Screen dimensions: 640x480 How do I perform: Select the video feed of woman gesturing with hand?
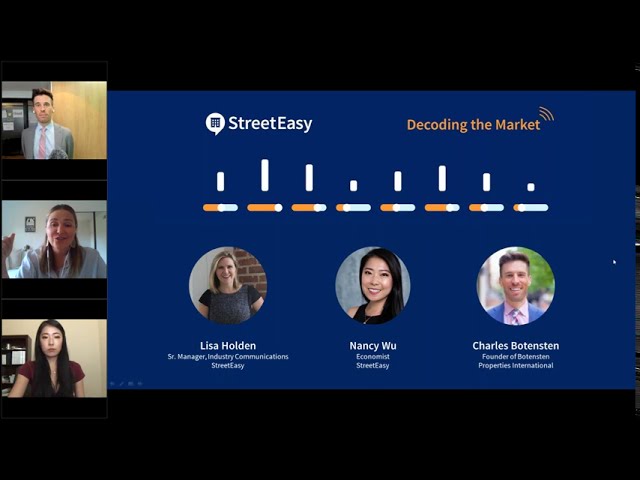(x=54, y=239)
